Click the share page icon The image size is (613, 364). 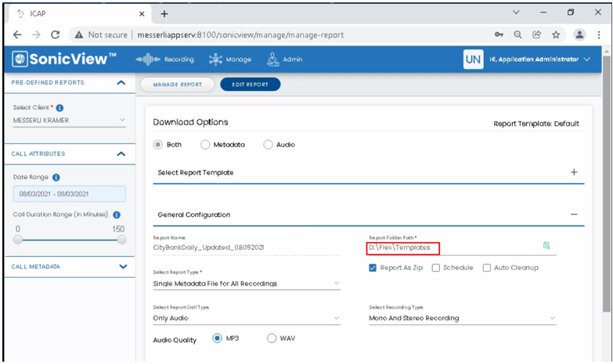click(537, 34)
